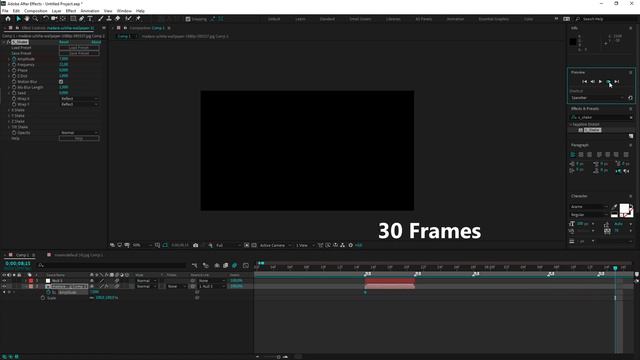This screenshot has height=360, width=640.
Task: Step to next frame in Preview panel
Action: pyautogui.click(x=609, y=82)
